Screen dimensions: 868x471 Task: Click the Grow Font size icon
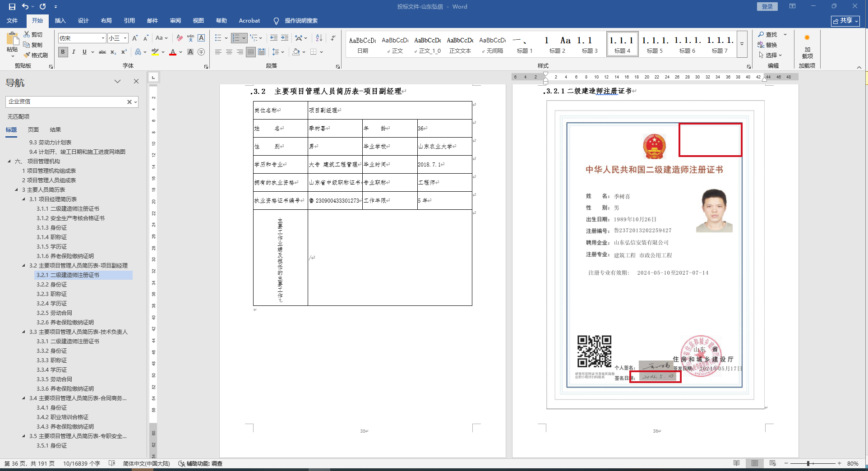pyautogui.click(x=135, y=38)
